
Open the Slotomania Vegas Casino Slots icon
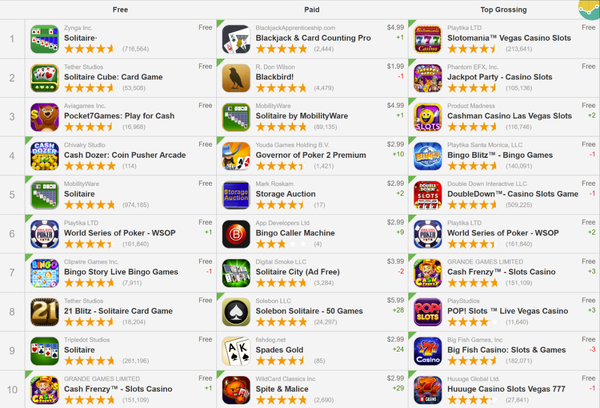click(428, 39)
